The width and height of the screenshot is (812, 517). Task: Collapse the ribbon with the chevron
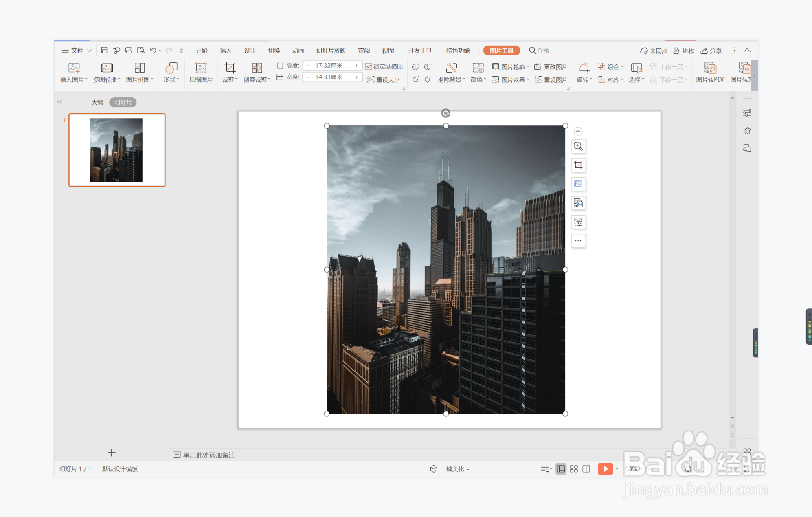(747, 51)
